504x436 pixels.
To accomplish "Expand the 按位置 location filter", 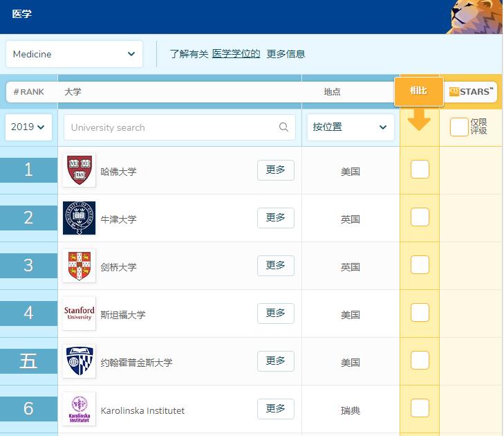I will click(349, 127).
